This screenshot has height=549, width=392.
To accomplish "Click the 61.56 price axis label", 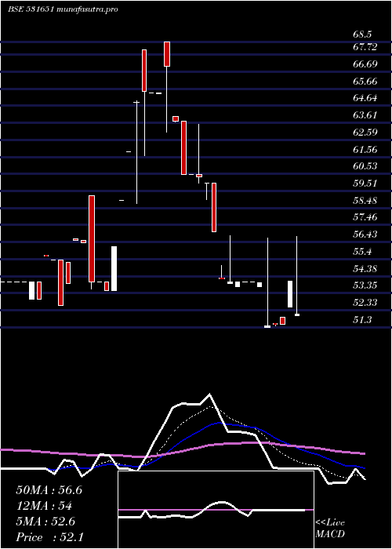I will pyautogui.click(x=365, y=150).
